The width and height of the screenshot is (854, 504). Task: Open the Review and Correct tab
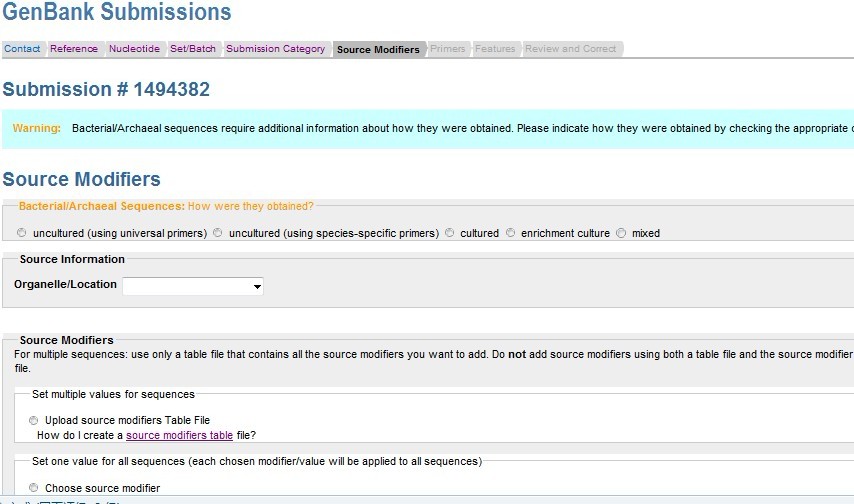[571, 49]
